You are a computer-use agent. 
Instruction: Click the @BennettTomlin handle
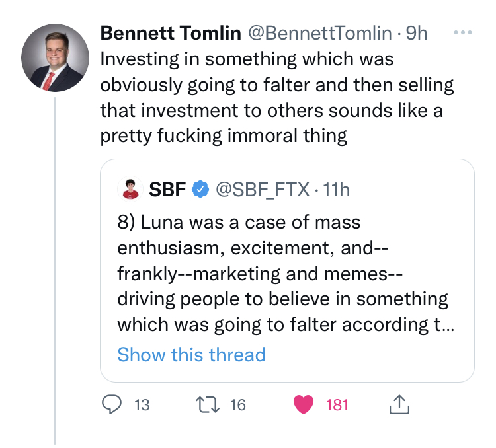[x=320, y=32]
